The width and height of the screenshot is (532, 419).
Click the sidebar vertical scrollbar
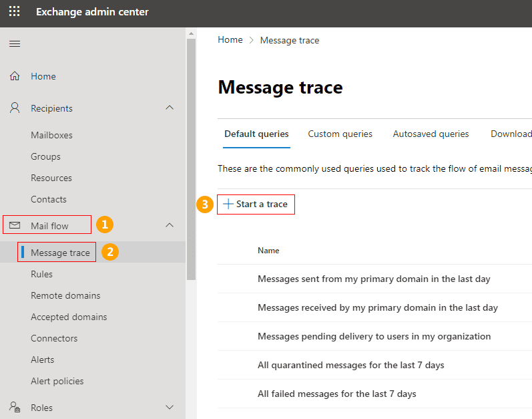191,160
